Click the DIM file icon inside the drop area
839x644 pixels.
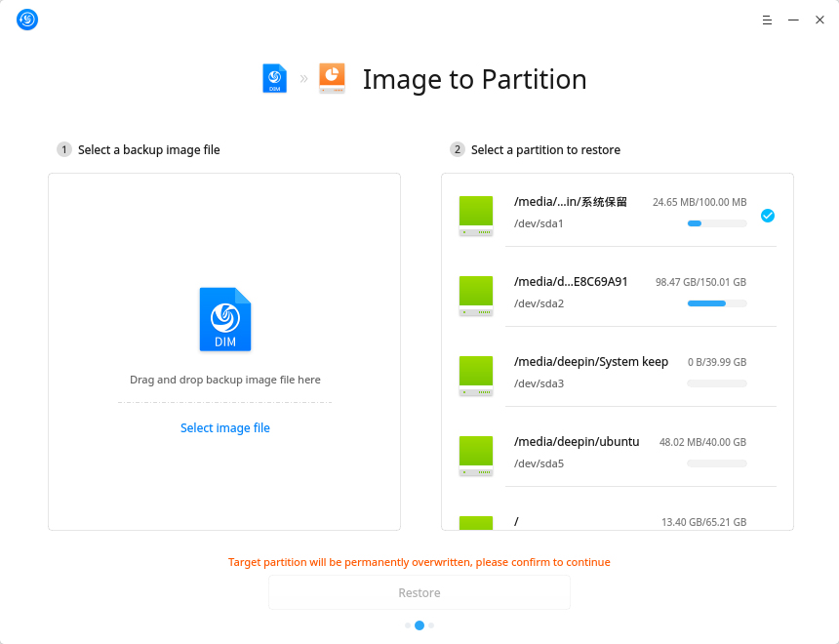[224, 318]
